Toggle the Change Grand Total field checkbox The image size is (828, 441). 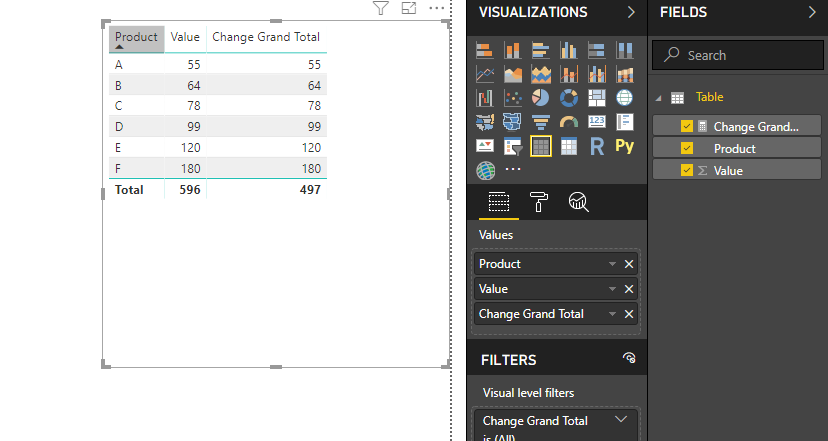[x=686, y=126]
